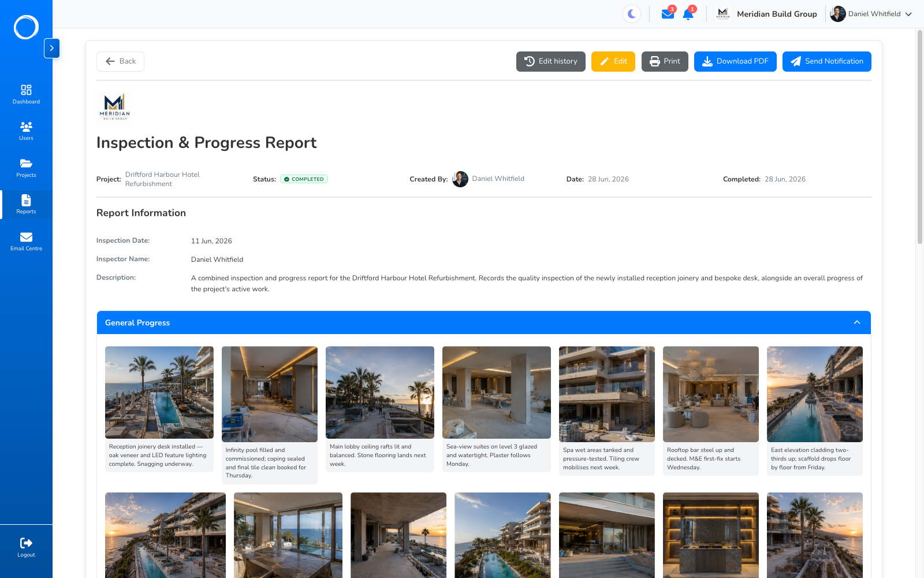Open the Spa wet areas tanked photo

[x=607, y=394]
